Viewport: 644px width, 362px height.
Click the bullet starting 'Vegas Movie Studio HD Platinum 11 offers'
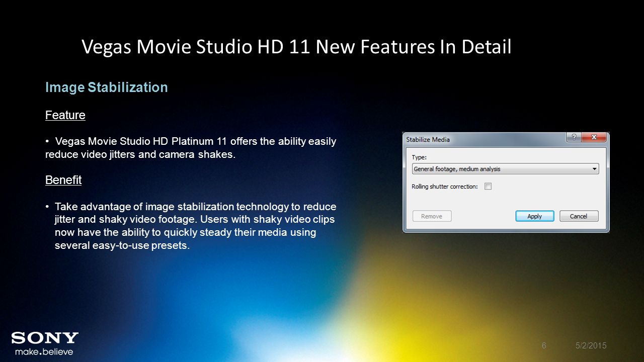coord(191,148)
